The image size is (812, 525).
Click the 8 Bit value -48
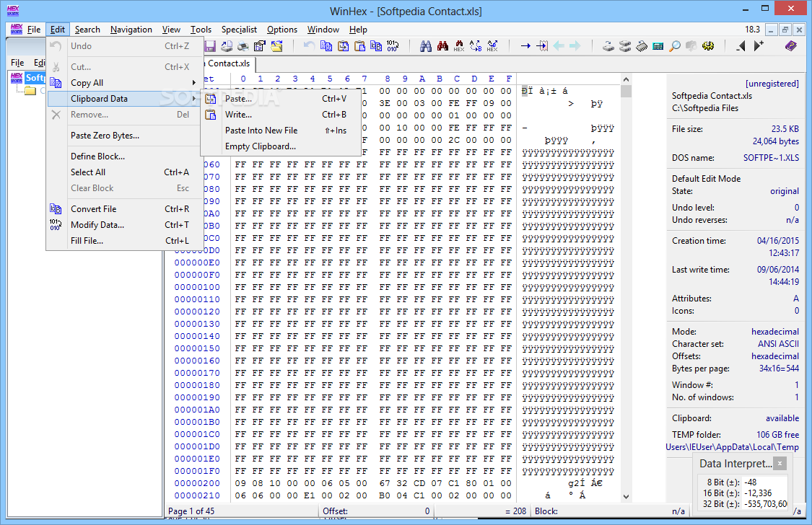point(751,482)
